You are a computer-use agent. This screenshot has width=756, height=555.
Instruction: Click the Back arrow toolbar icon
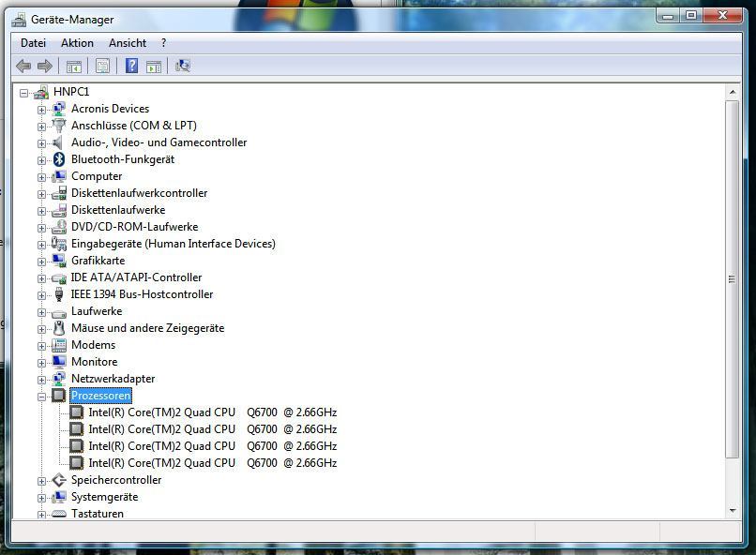pyautogui.click(x=23, y=66)
